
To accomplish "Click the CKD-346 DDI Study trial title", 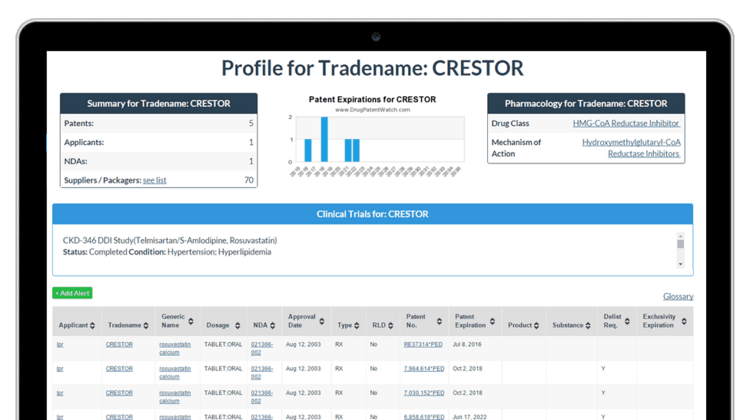I will 170,240.
